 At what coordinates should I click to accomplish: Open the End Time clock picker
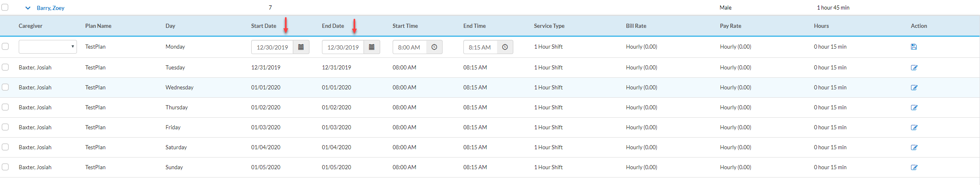pyautogui.click(x=505, y=47)
